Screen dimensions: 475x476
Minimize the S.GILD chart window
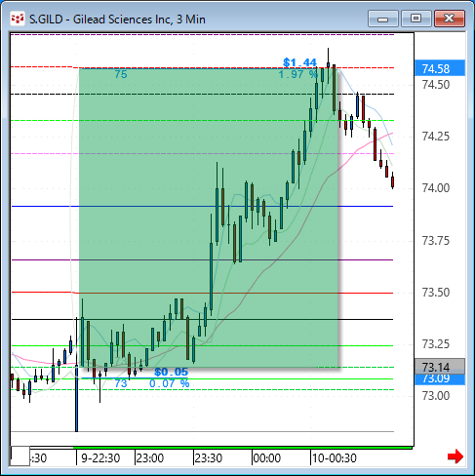click(x=383, y=19)
